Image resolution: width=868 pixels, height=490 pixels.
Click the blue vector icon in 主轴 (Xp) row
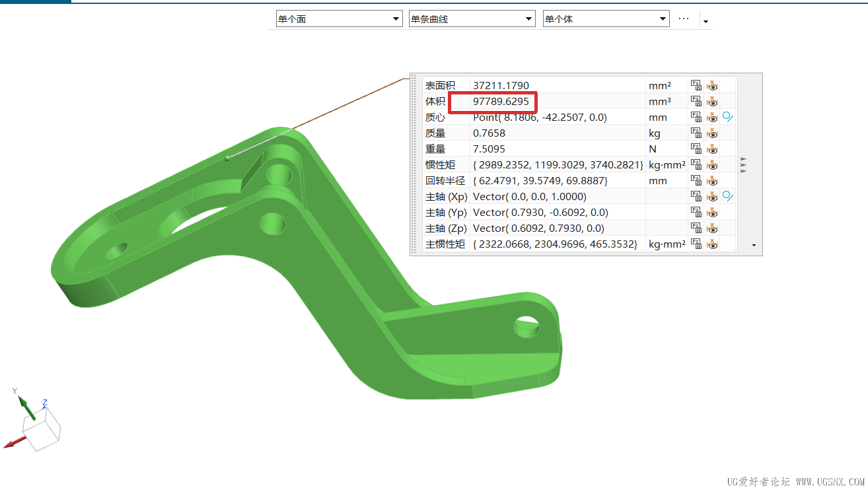[x=728, y=196]
